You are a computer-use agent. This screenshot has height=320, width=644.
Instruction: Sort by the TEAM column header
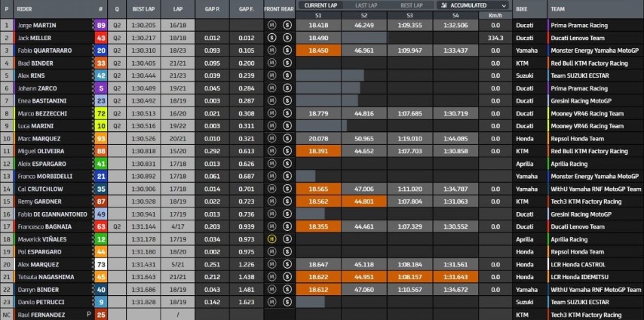tap(558, 8)
